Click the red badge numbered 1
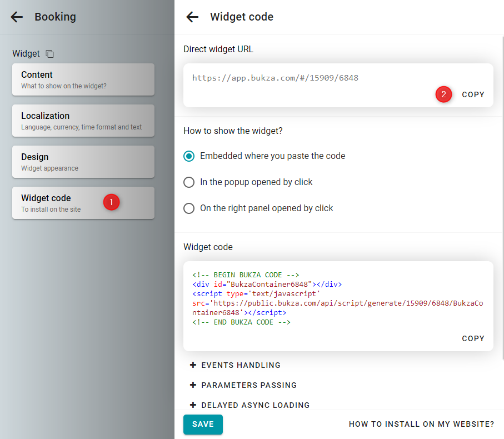Image resolution: width=504 pixels, height=439 pixels. 111,202
